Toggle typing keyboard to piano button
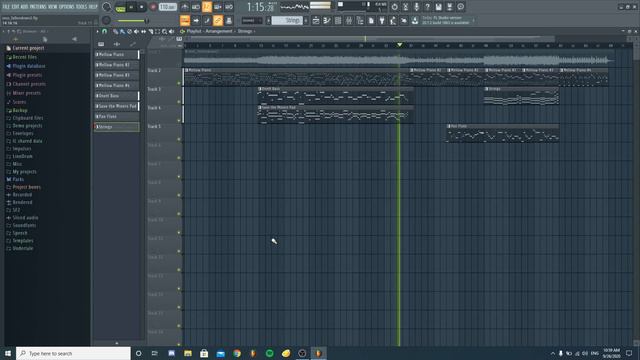This screenshot has width=640, height=360. (185, 20)
